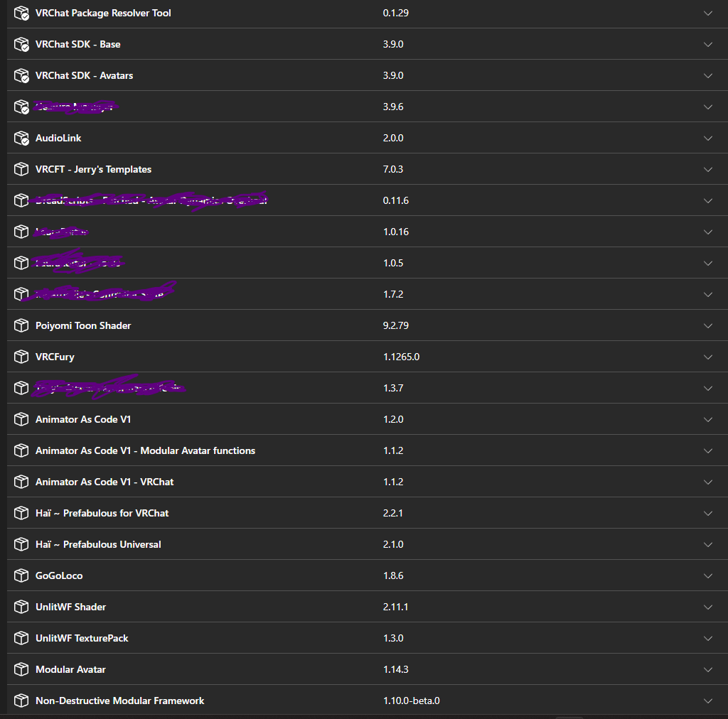Viewport: 728px width, 719px height.
Task: Click Animator As Code V1 - VRChat icon
Action: point(21,482)
